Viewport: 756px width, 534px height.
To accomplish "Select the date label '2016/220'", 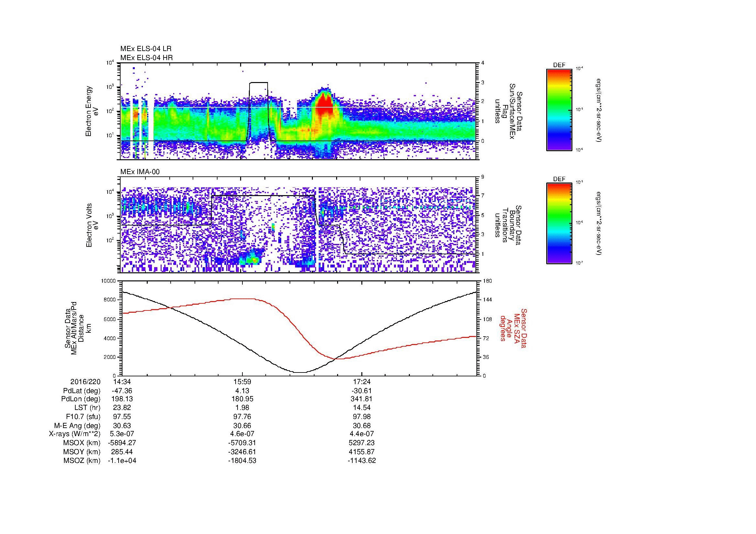I will [85, 382].
